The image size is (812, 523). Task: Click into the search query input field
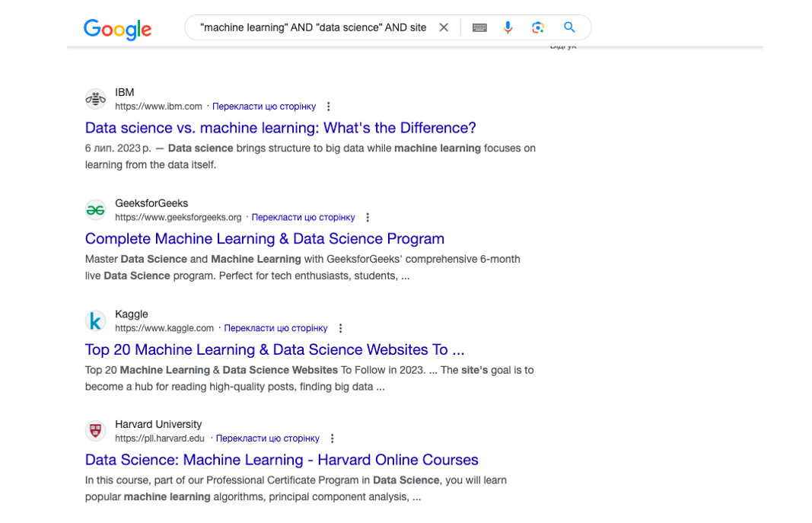tap(314, 27)
